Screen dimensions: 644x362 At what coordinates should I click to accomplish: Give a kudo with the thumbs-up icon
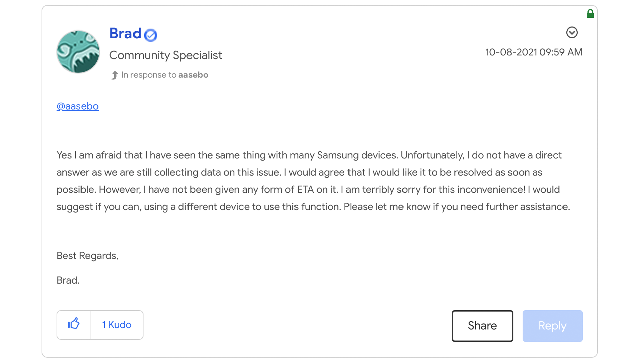point(74,324)
